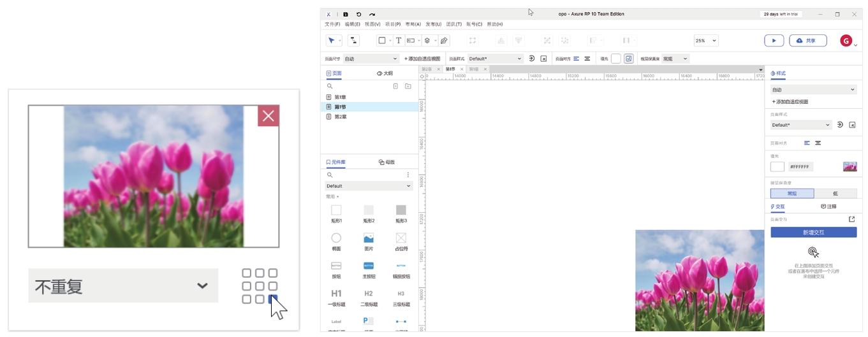Screen dimensions: 868x337
Task: Open the 25% zoom dropdown
Action: [x=705, y=40]
